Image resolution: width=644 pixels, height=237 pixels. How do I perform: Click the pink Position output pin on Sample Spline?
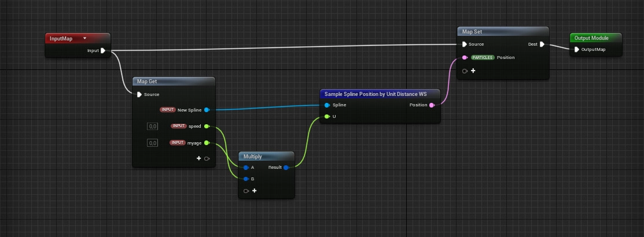click(x=432, y=105)
